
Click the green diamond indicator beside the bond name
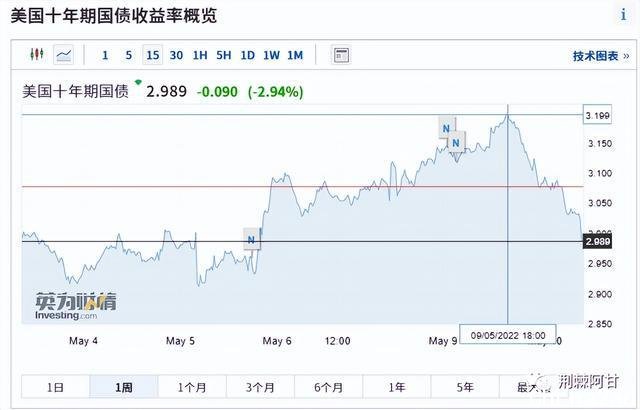click(138, 82)
